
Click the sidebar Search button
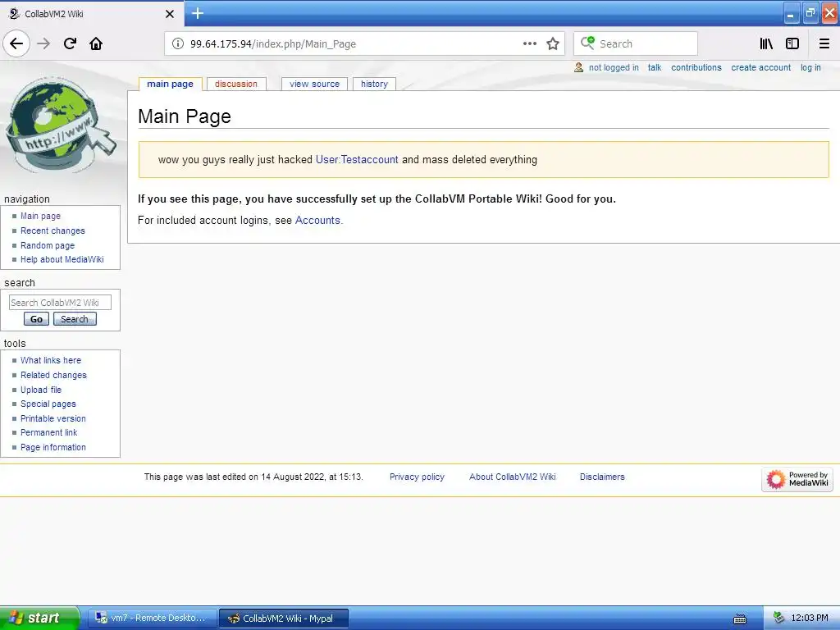75,319
